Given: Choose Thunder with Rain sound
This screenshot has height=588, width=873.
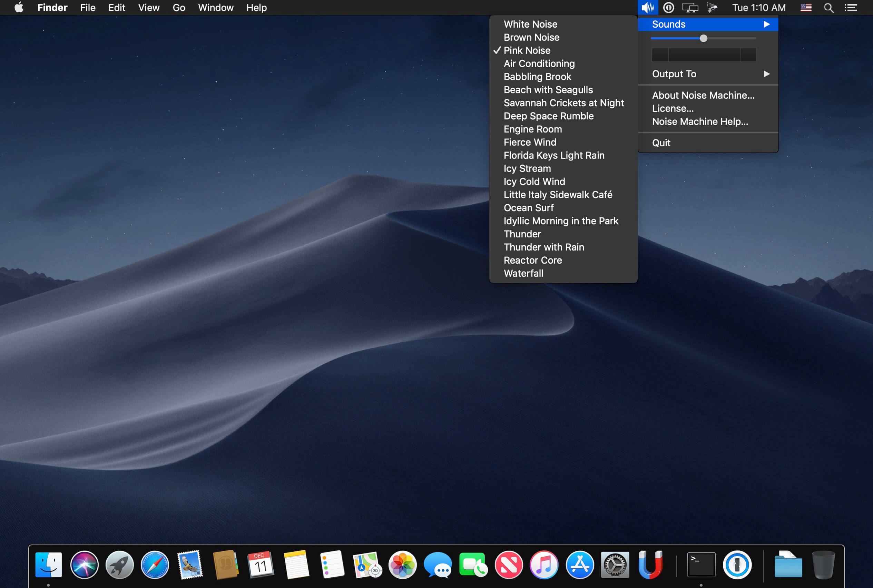Looking at the screenshot, I should pos(543,247).
